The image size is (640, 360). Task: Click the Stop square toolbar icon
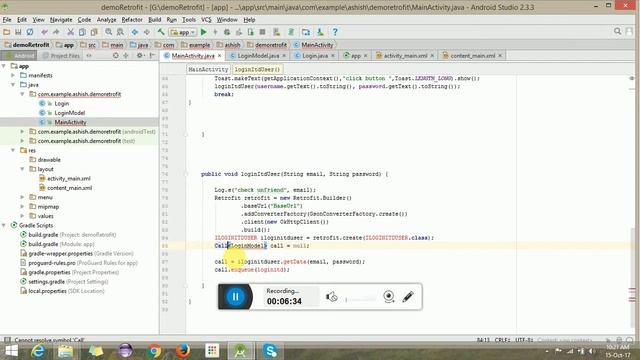pos(262,32)
